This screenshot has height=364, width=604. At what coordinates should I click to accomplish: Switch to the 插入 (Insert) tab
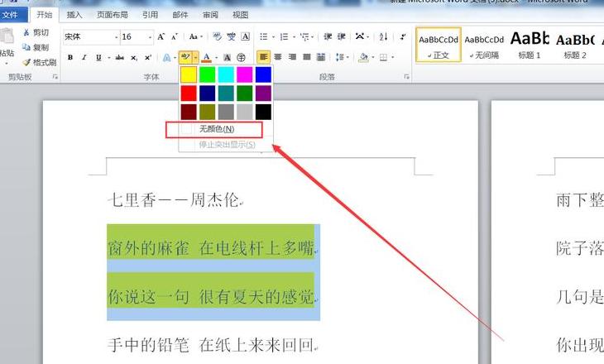(74, 15)
